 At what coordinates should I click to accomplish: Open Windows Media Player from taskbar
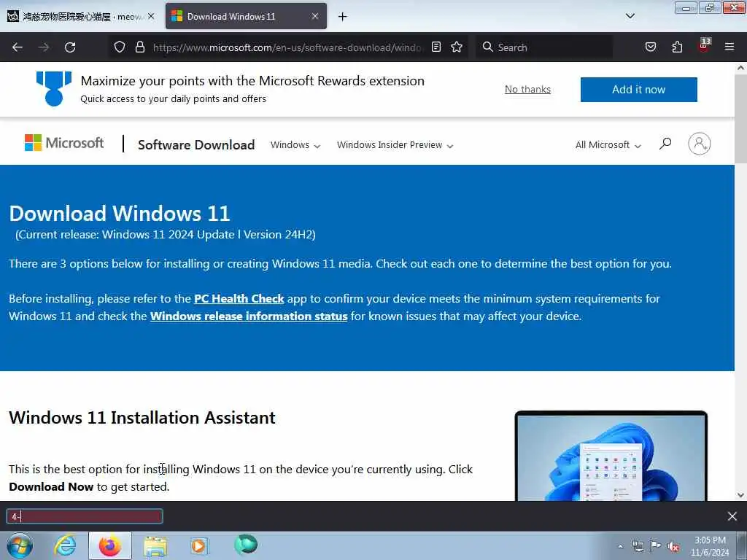click(199, 545)
